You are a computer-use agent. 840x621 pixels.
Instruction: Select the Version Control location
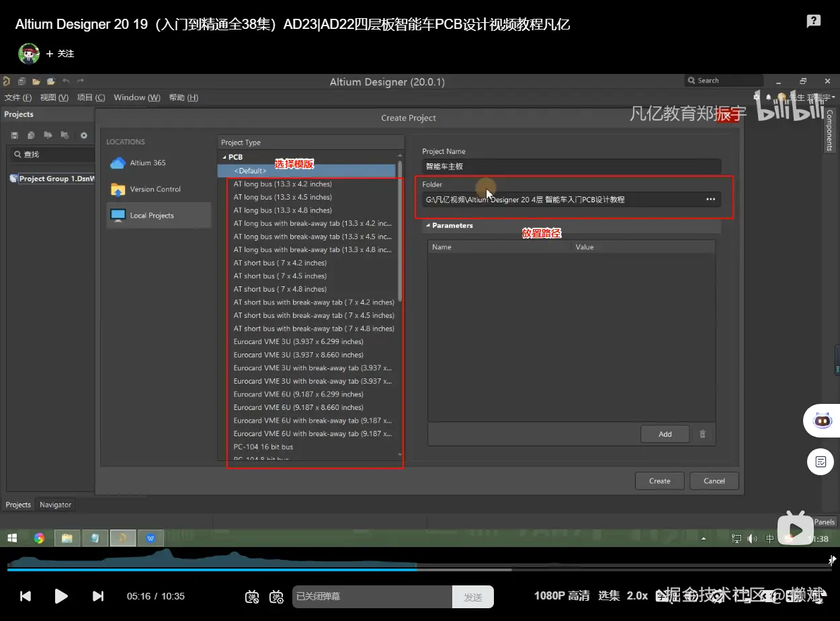pos(158,189)
